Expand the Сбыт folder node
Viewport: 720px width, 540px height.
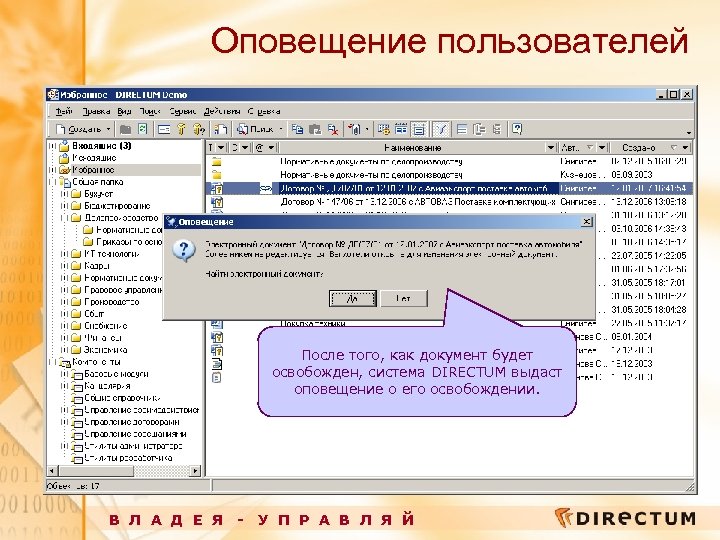pos(65,314)
